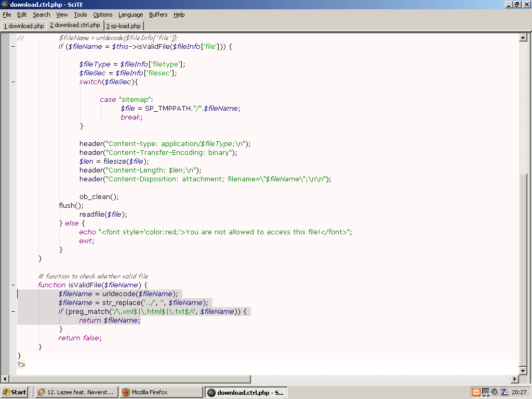Image resolution: width=532 pixels, height=399 pixels.
Task: Open the Language menu
Action: [130, 15]
